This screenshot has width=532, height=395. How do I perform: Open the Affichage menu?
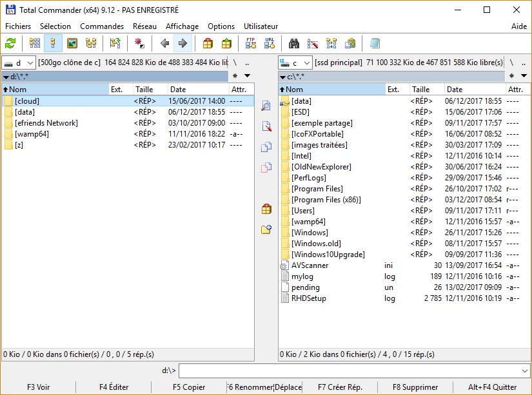click(182, 26)
